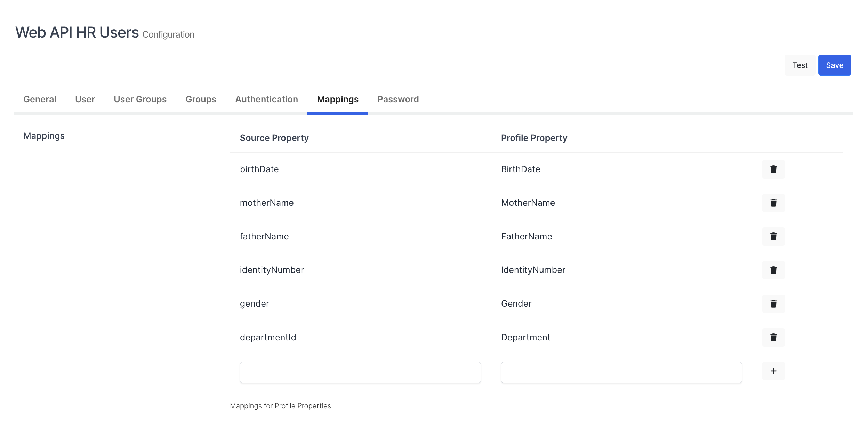
Task: Click the departmentId source property cell
Action: [x=268, y=337]
